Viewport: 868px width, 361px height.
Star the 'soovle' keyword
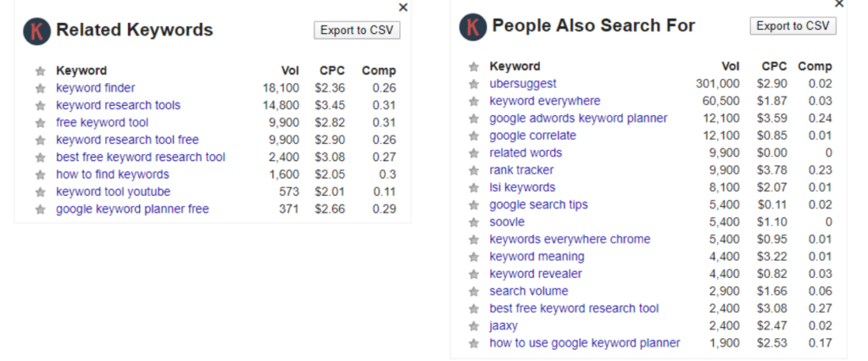tap(473, 223)
